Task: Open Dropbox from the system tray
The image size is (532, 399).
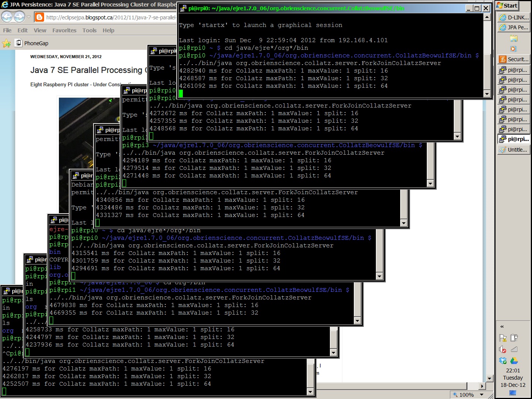Action: coord(503,361)
